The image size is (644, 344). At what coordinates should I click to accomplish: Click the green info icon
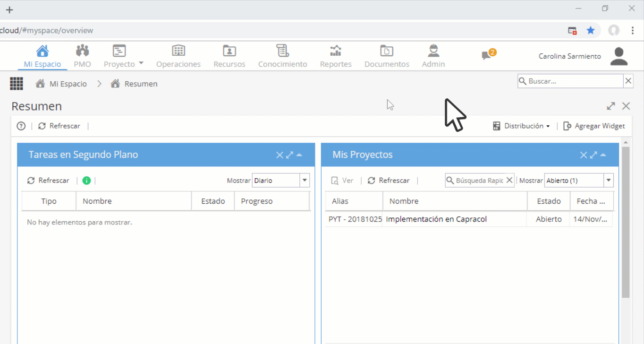pos(86,181)
